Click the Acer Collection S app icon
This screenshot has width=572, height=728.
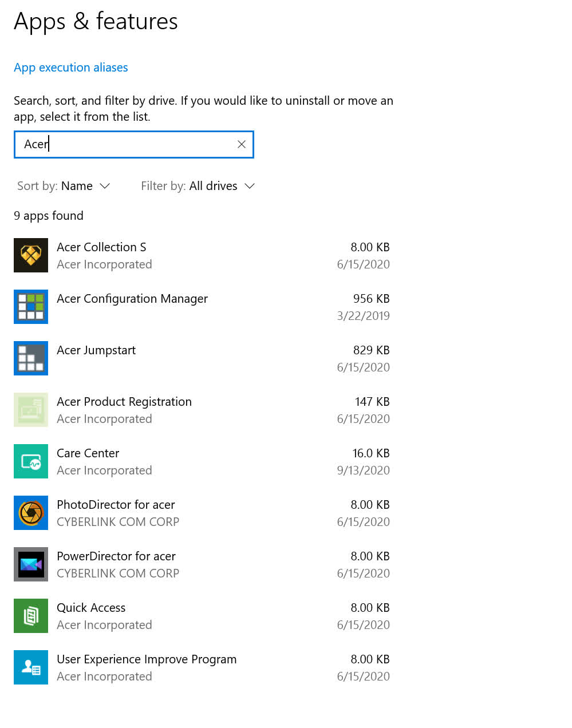(x=31, y=255)
